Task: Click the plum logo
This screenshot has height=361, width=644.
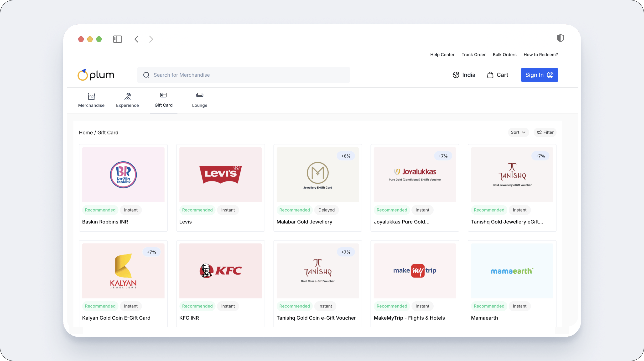Action: [96, 75]
